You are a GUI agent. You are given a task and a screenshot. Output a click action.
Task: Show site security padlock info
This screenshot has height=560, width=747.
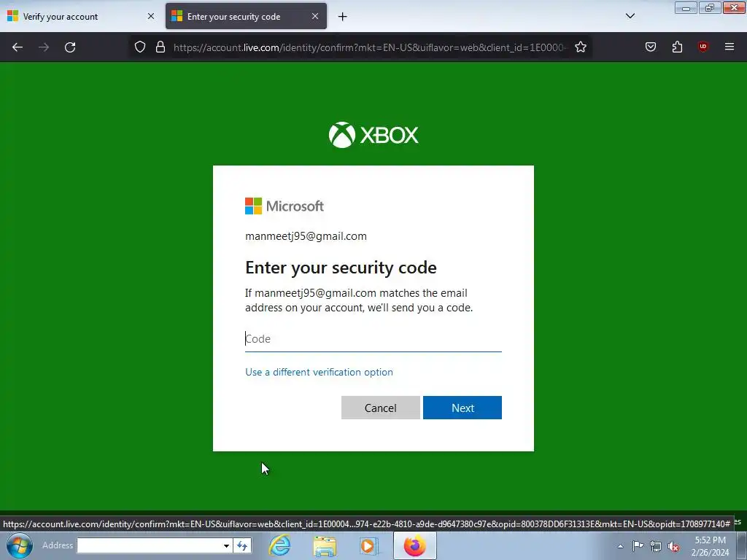click(x=160, y=47)
